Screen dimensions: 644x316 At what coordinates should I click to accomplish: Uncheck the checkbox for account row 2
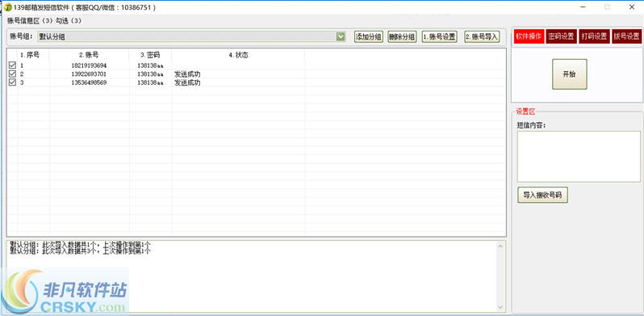coord(12,74)
